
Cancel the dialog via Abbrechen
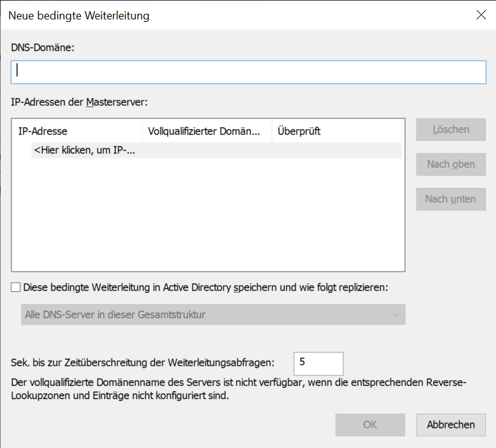[451, 425]
